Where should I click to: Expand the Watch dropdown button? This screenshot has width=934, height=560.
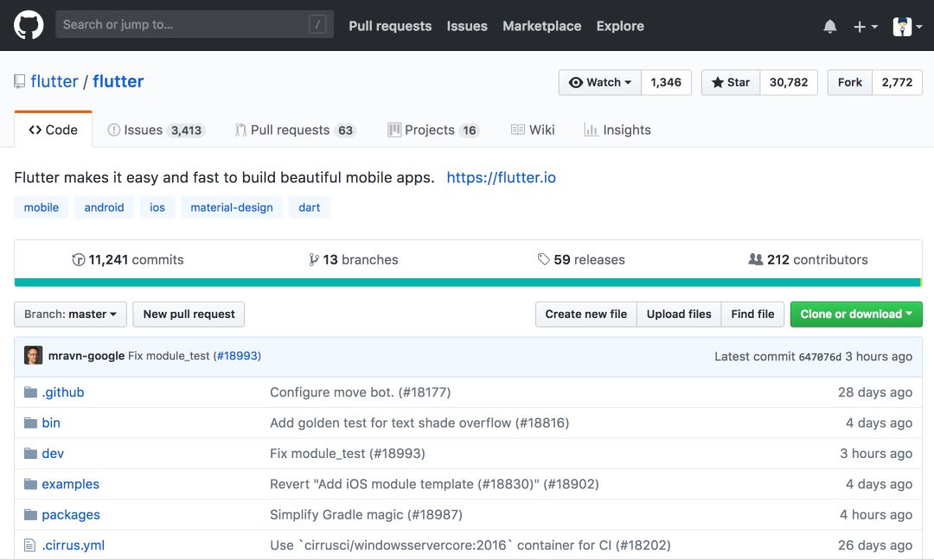600,82
